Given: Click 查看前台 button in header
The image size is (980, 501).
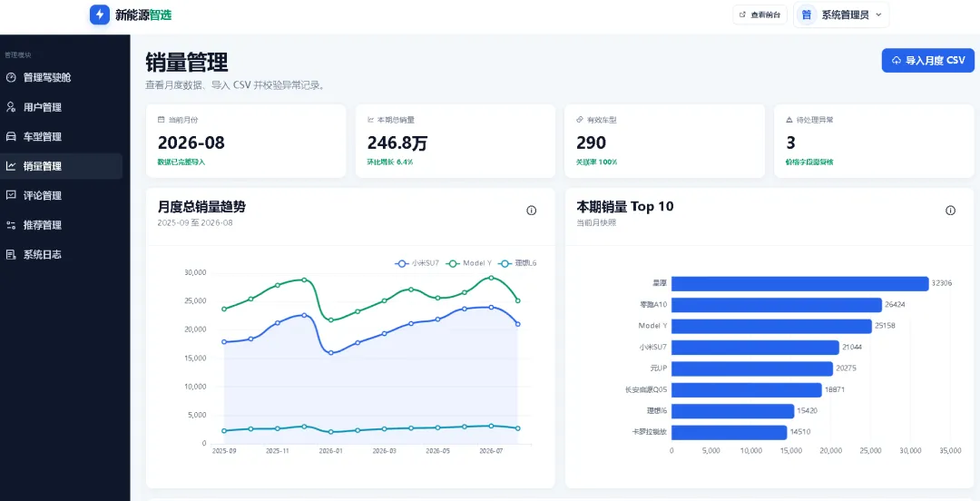Looking at the screenshot, I should (759, 15).
